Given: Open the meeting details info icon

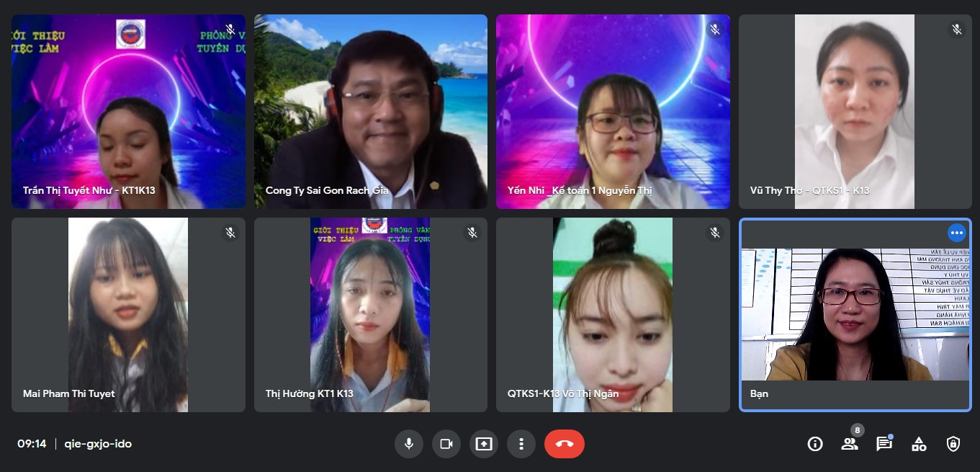Looking at the screenshot, I should [x=815, y=444].
